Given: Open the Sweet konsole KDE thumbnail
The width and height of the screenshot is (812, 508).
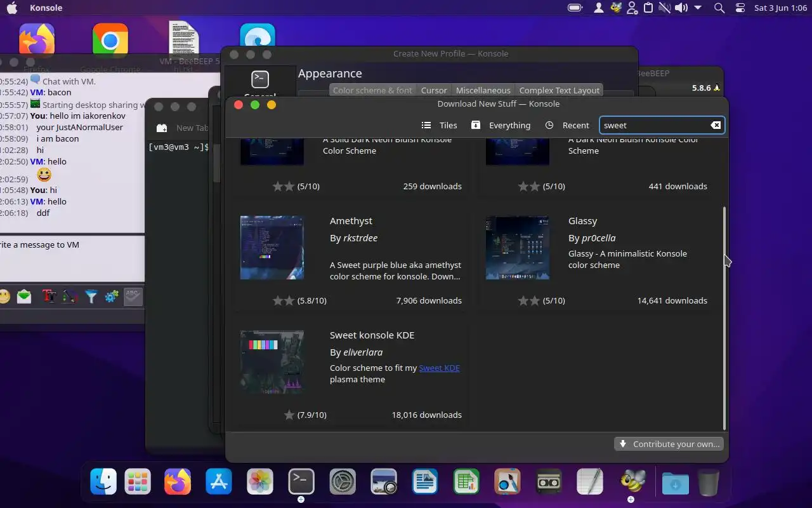Looking at the screenshot, I should coord(272,362).
